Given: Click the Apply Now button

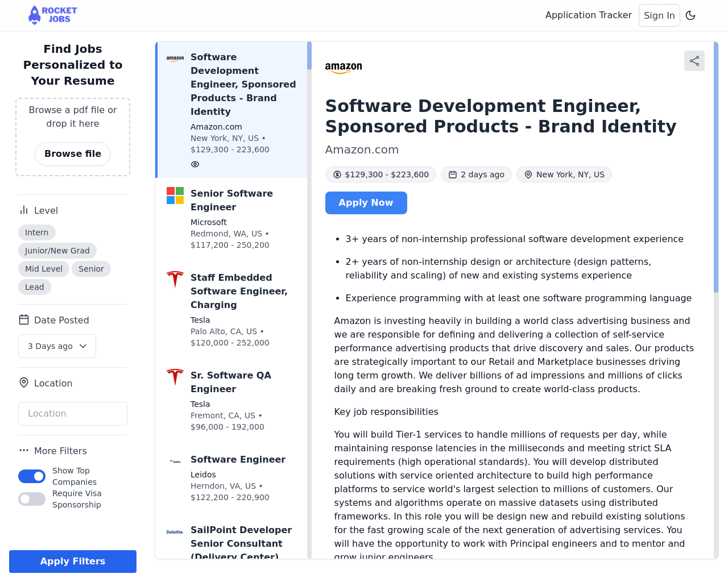Looking at the screenshot, I should pos(366,203).
